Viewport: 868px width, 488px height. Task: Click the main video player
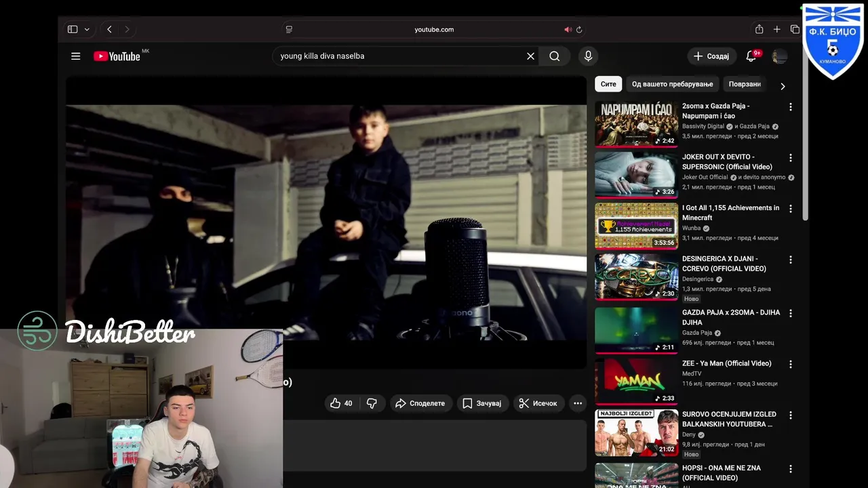(x=326, y=222)
